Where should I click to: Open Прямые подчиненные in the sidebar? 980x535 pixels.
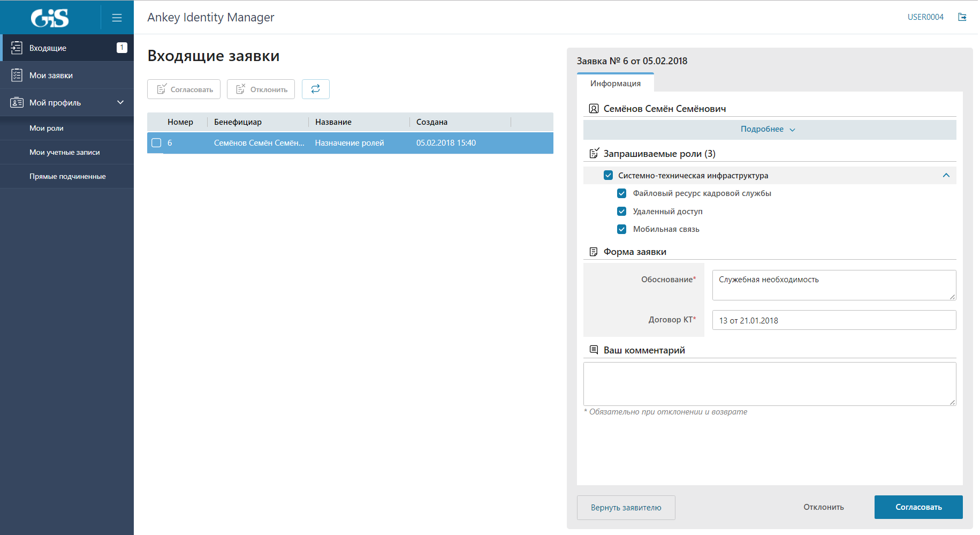pyautogui.click(x=67, y=176)
